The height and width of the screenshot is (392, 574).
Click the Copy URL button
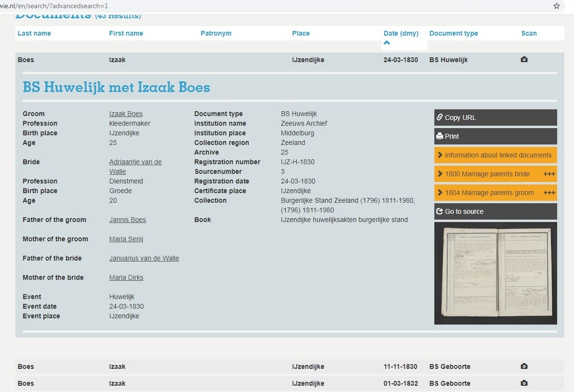tap(495, 118)
